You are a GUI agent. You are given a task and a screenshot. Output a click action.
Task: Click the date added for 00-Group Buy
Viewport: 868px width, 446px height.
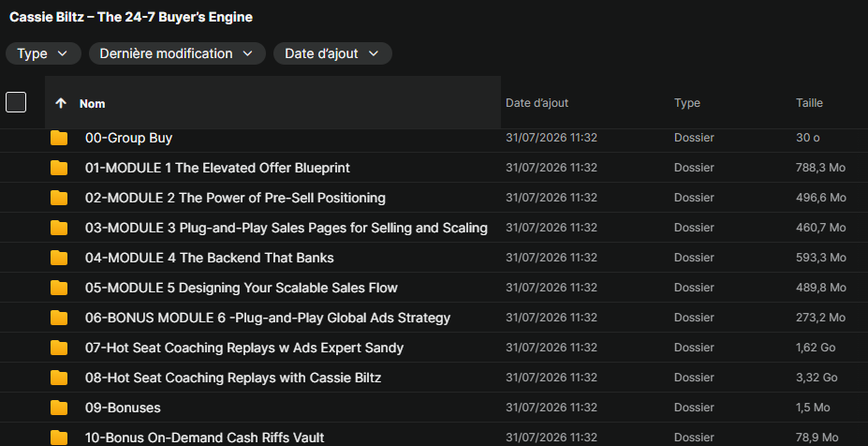pyautogui.click(x=552, y=138)
